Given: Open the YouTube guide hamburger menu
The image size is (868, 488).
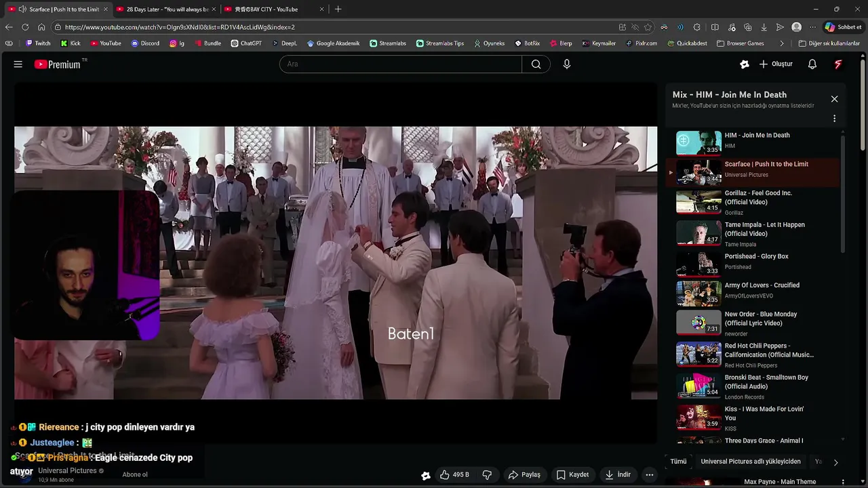Looking at the screenshot, I should pyautogui.click(x=18, y=64).
